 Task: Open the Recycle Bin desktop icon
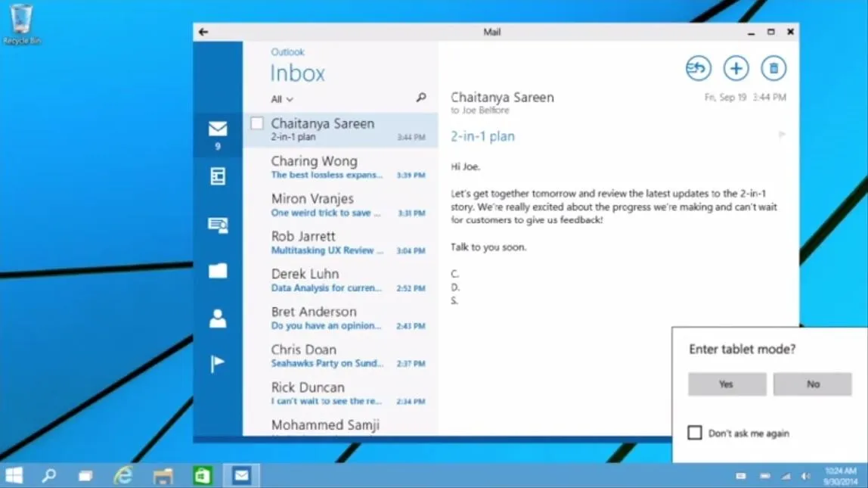(x=22, y=24)
